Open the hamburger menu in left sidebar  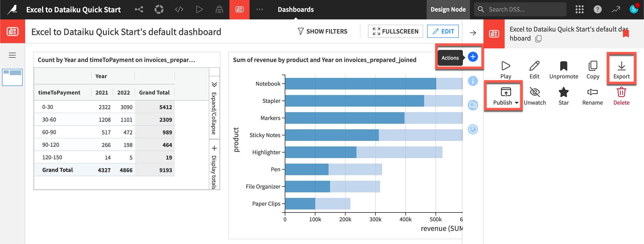[x=12, y=55]
